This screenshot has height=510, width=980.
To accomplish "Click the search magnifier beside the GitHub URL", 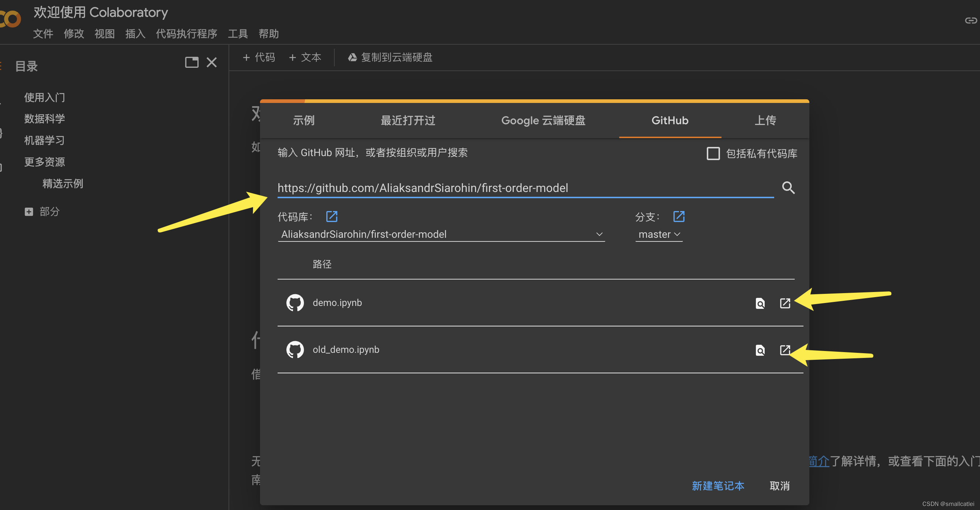I will coord(788,188).
